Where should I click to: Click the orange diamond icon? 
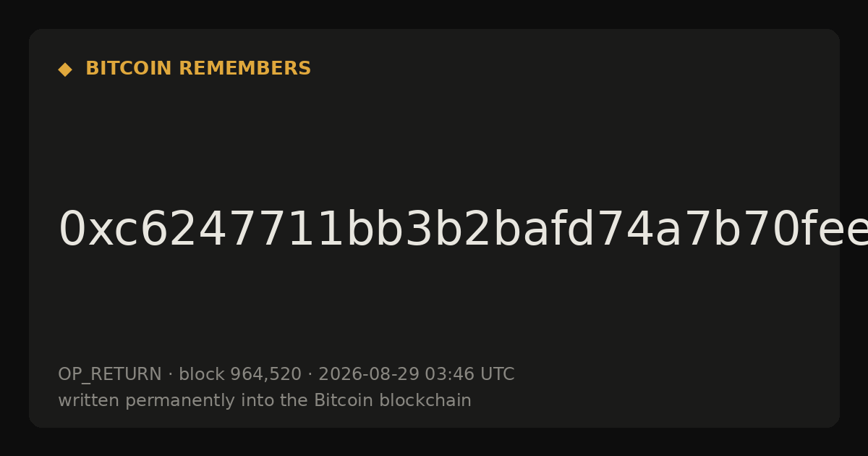tap(65, 69)
